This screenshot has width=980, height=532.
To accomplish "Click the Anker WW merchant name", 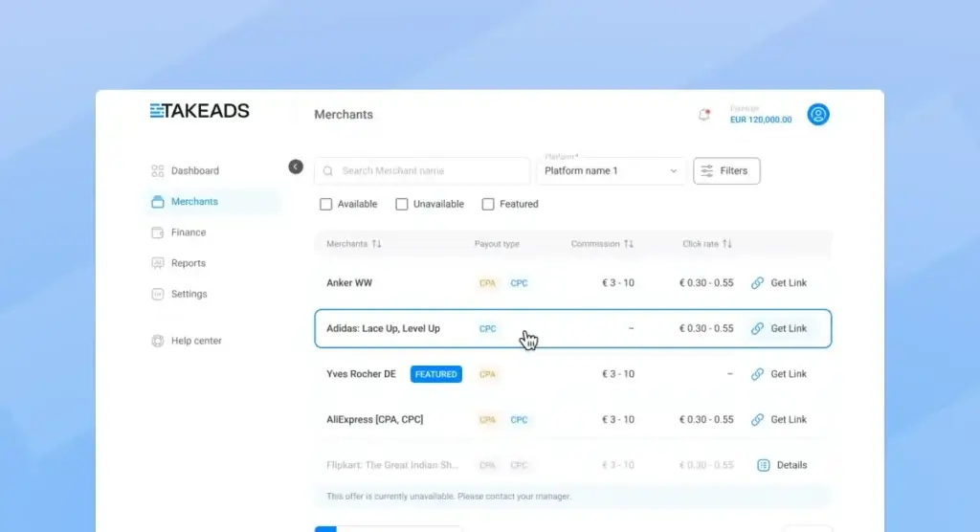I will pos(349,283).
